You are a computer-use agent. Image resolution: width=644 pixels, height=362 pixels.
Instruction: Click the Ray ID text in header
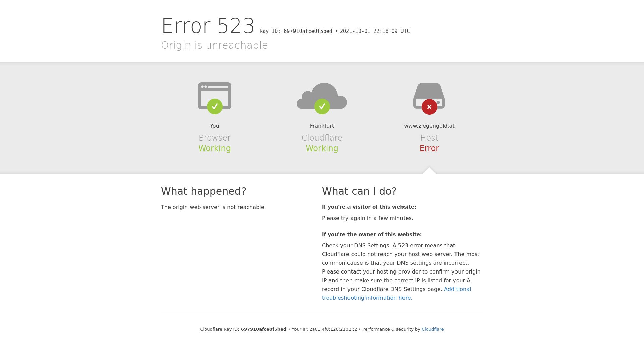pyautogui.click(x=296, y=31)
